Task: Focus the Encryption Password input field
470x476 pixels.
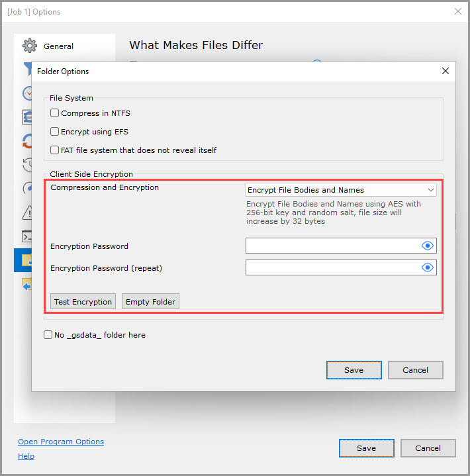Action: pyautogui.click(x=332, y=246)
